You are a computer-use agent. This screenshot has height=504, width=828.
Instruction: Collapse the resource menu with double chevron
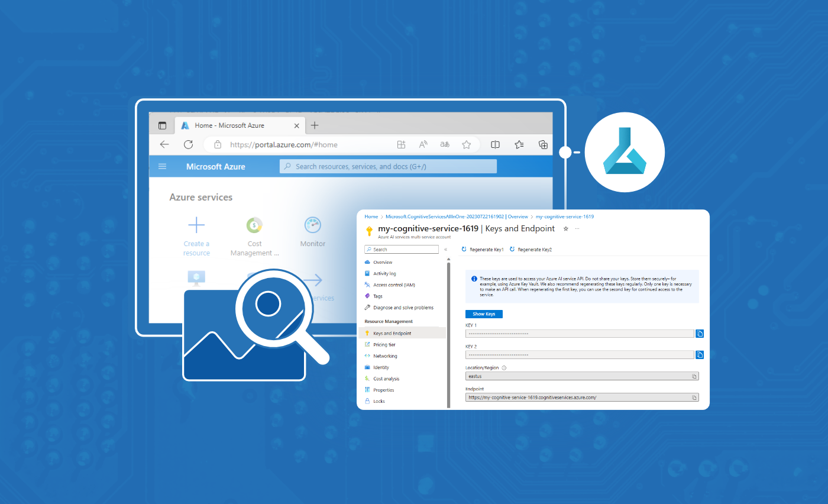[446, 250]
